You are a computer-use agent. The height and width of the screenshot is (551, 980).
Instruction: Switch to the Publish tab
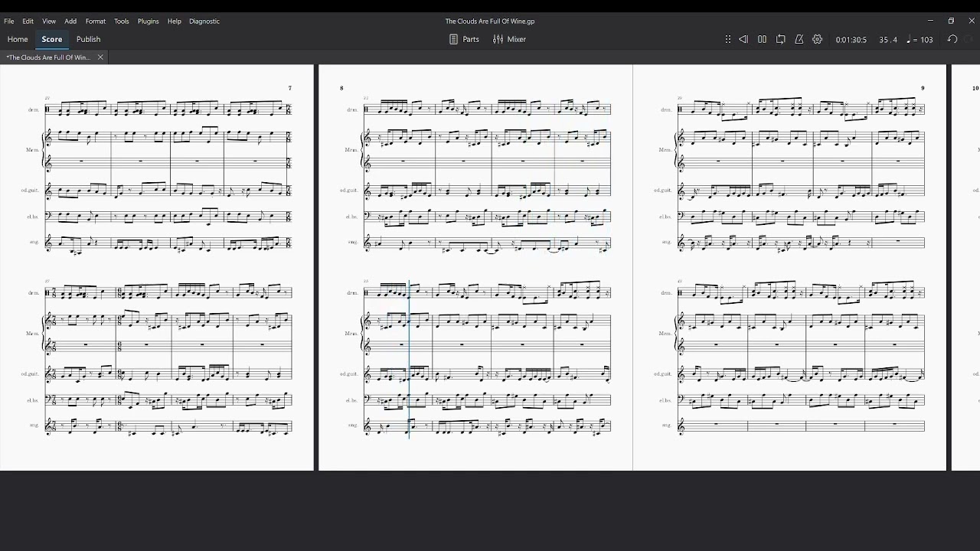coord(88,39)
